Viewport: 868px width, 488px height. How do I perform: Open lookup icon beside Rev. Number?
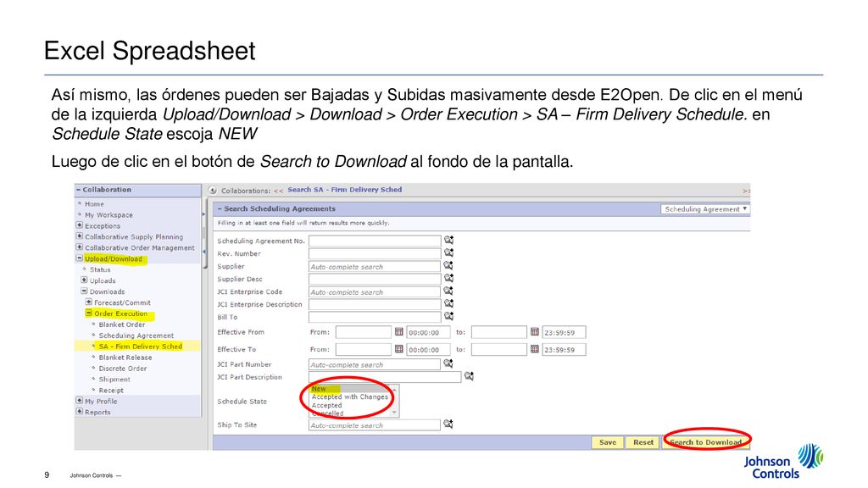click(x=448, y=252)
